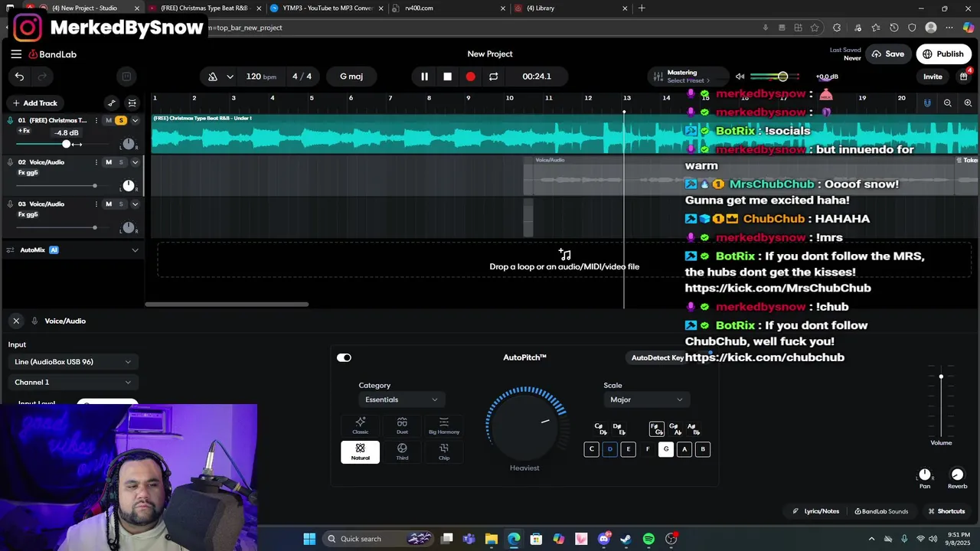The image size is (980, 551).
Task: Close the Voice/Audio editor panel
Action: click(x=16, y=321)
